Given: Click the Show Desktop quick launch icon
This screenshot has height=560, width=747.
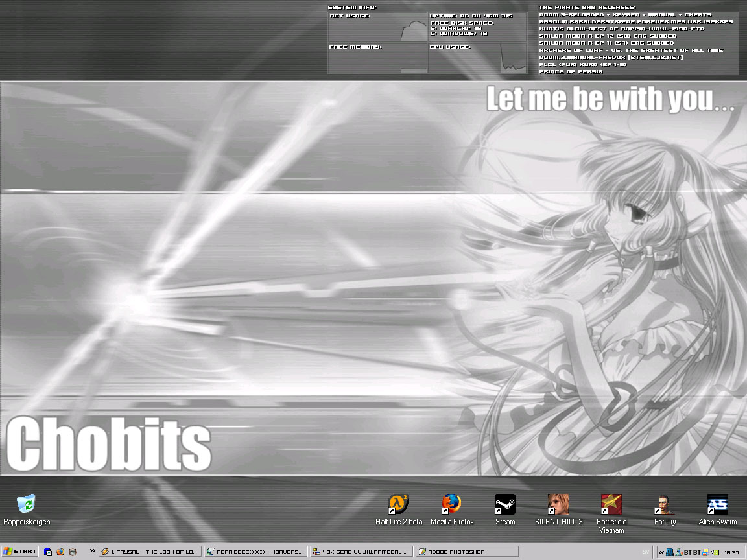Looking at the screenshot, I should tap(47, 552).
